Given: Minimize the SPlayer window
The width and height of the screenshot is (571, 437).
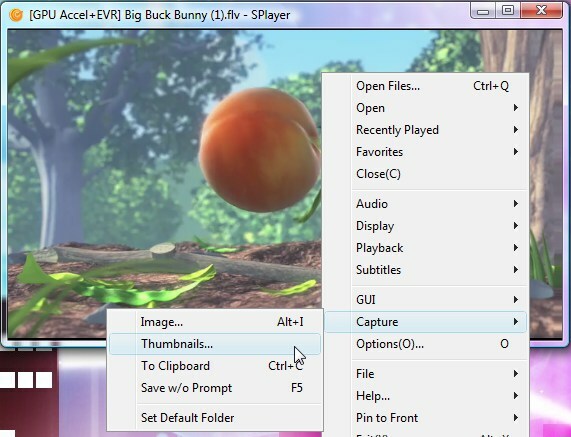Looking at the screenshot, I should 483,11.
